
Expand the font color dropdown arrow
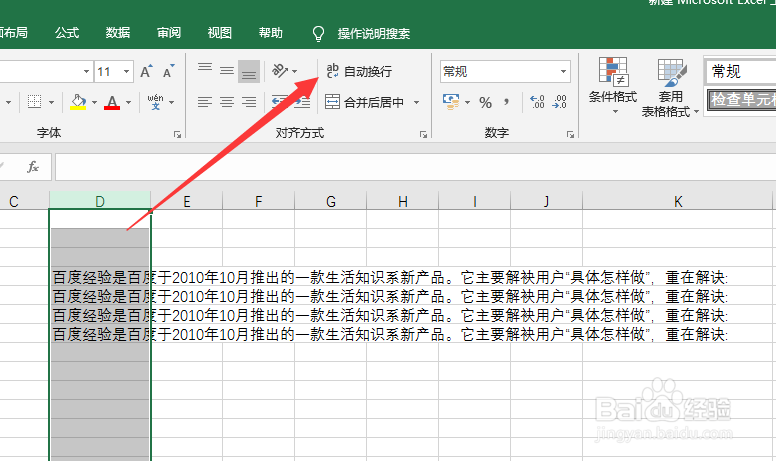point(129,102)
